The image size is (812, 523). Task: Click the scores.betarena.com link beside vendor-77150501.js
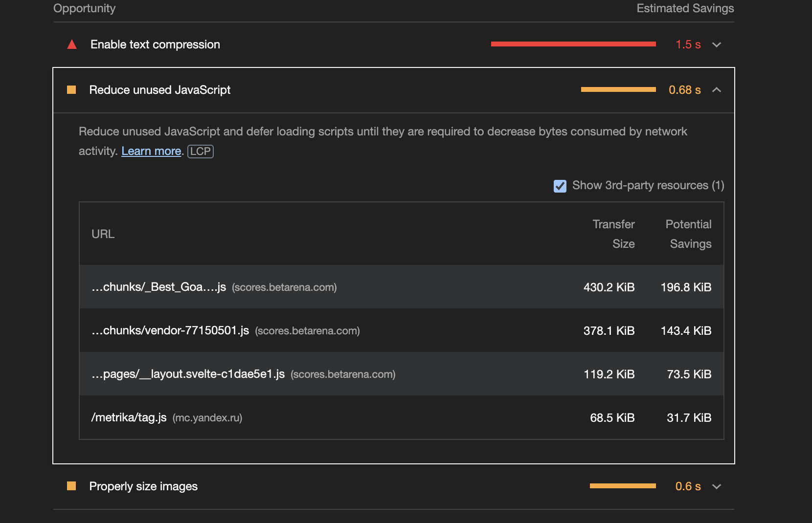[x=307, y=330]
